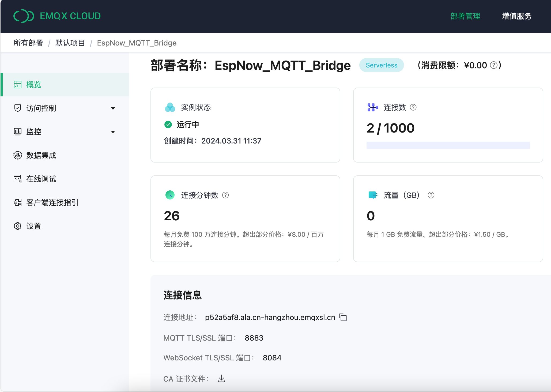
Task: Click help icon next to 消费限额
Action: pyautogui.click(x=494, y=65)
